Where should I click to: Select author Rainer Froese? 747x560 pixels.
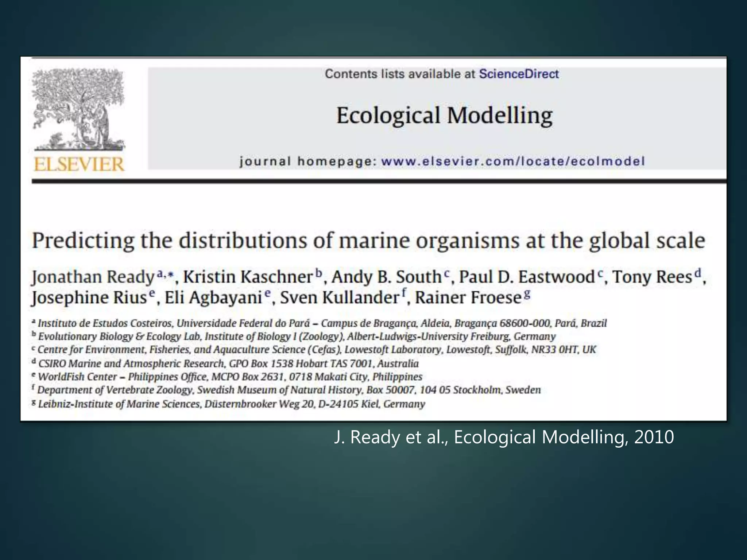pos(468,297)
